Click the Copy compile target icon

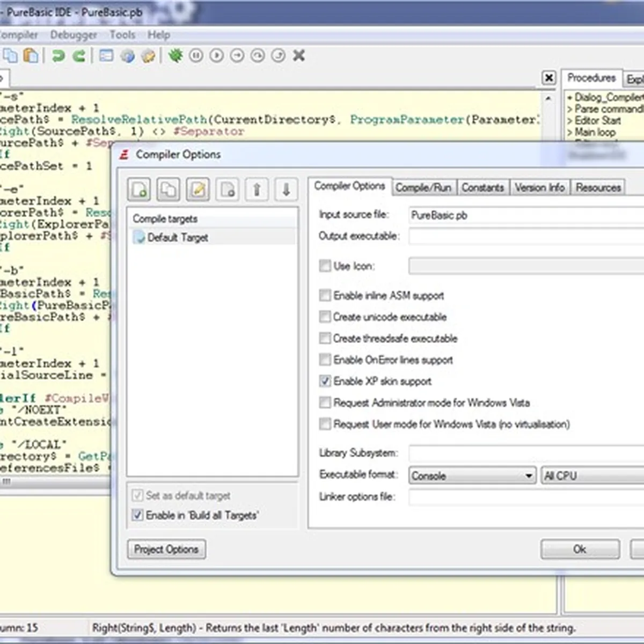coord(169,189)
